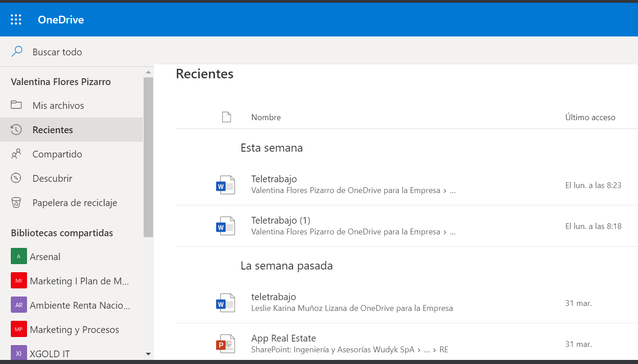Image resolution: width=638 pixels, height=364 pixels.
Task: Click the green Arsenal library icon
Action: coord(19,256)
